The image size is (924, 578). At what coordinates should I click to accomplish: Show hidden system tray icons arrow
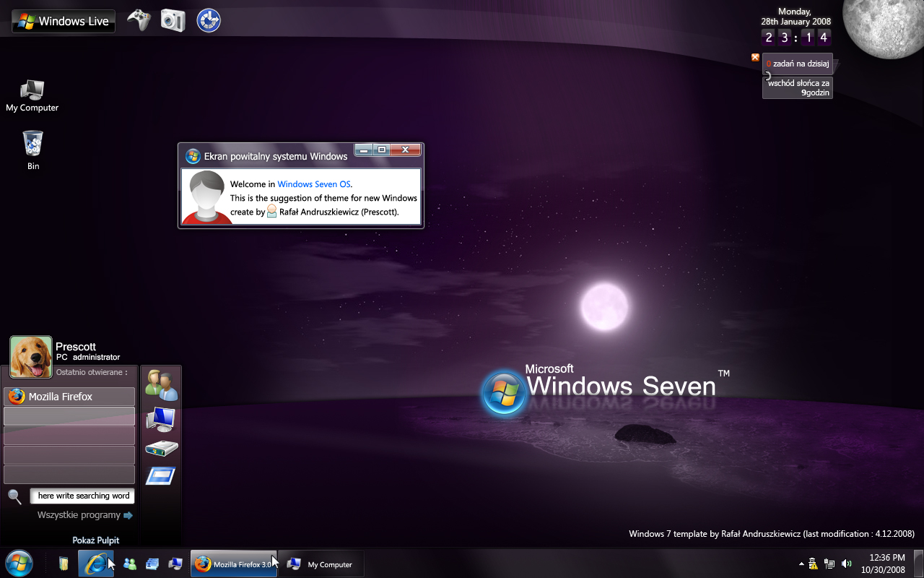[x=801, y=564]
